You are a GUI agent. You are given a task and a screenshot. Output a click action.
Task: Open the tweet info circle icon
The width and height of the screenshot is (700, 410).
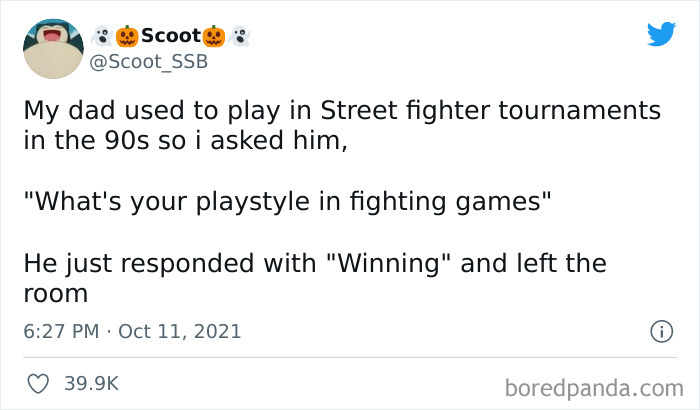(x=660, y=331)
